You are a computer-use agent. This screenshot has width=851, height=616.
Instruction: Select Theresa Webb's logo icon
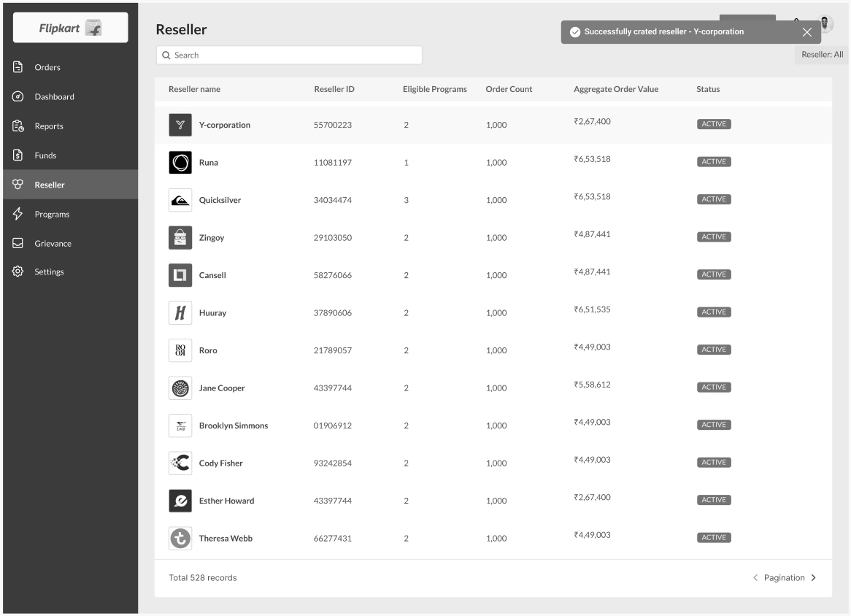(x=180, y=539)
